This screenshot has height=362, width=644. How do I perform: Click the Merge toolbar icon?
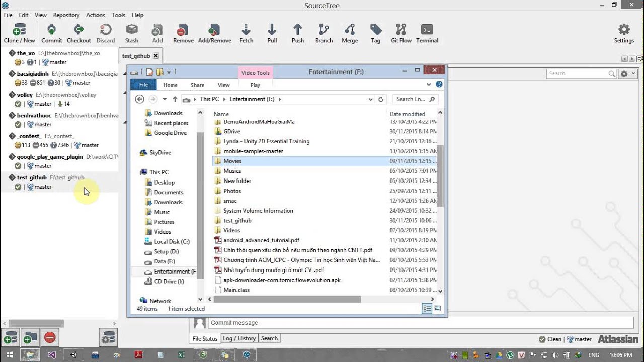pyautogui.click(x=350, y=33)
